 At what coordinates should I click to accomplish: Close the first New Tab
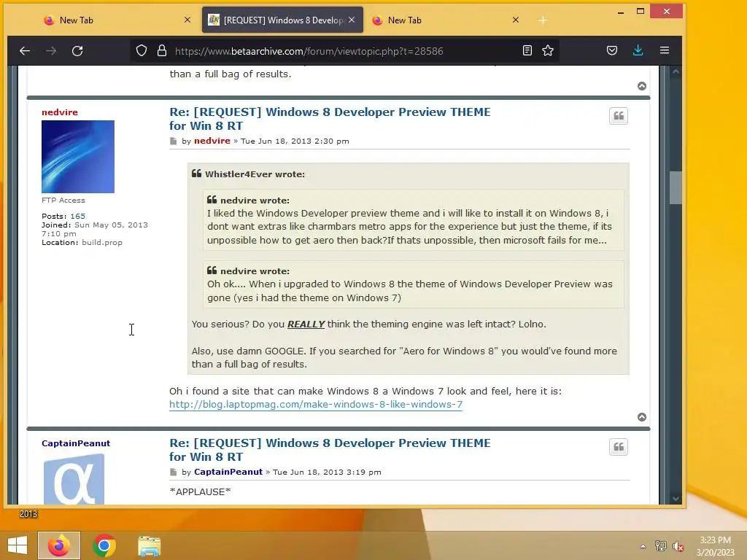pyautogui.click(x=187, y=20)
